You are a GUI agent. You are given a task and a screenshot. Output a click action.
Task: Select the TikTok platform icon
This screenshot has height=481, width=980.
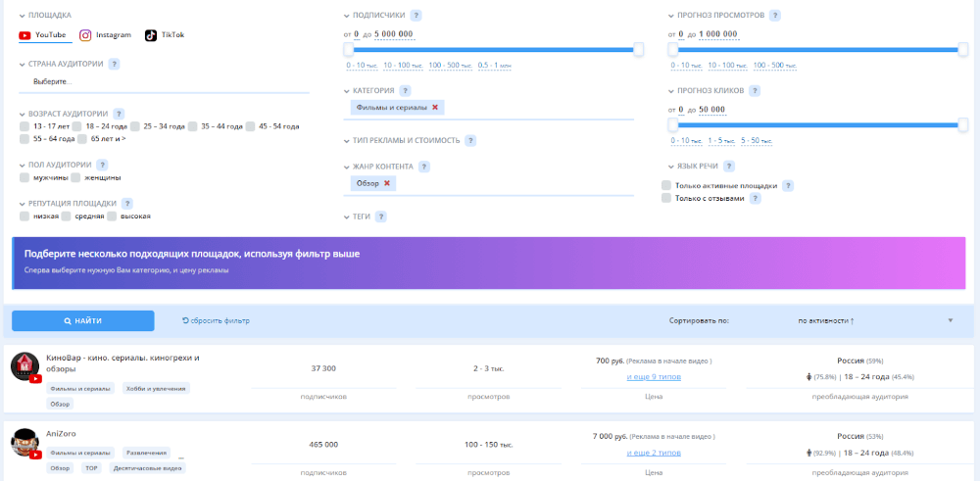151,35
